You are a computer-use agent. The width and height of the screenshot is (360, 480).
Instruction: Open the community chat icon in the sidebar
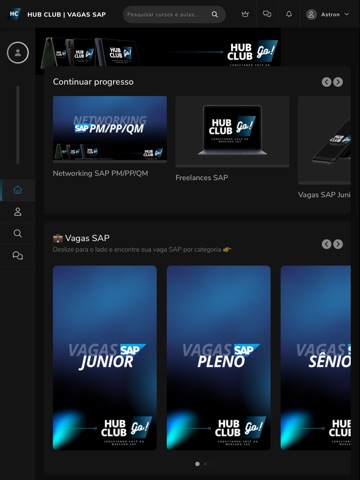(x=18, y=255)
